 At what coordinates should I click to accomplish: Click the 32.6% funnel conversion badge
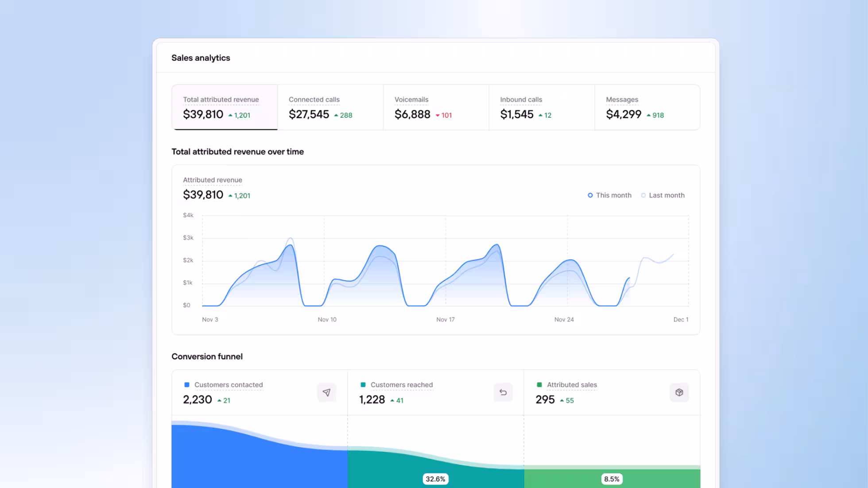(x=435, y=479)
